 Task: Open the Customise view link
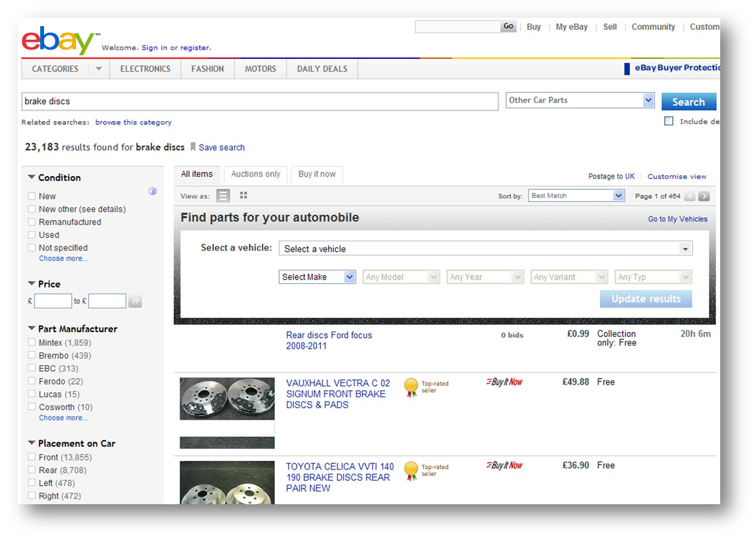click(x=677, y=176)
